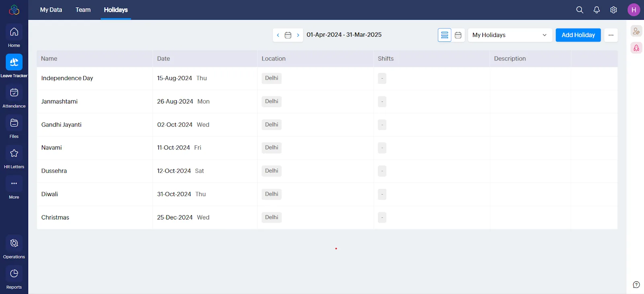
Task: Open the Home sidebar icon
Action: pos(14,32)
